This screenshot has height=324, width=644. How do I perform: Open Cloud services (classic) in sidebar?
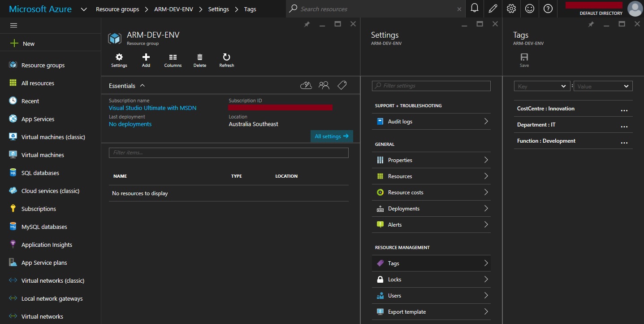[50, 191]
